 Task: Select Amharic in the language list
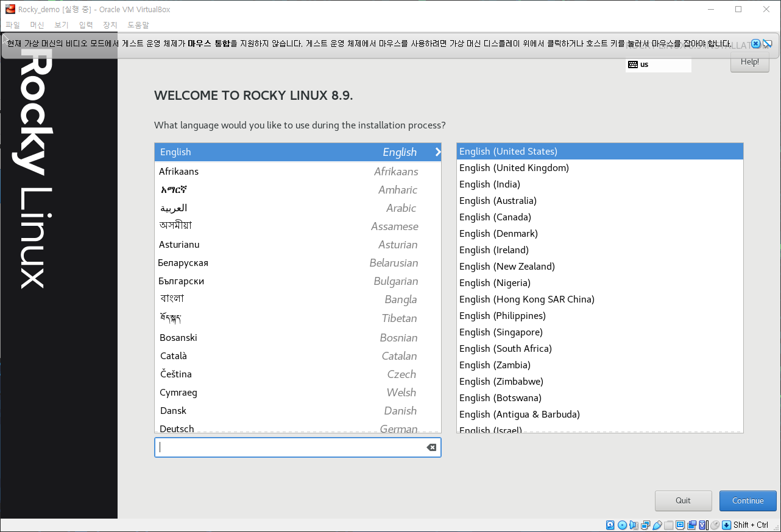point(298,190)
